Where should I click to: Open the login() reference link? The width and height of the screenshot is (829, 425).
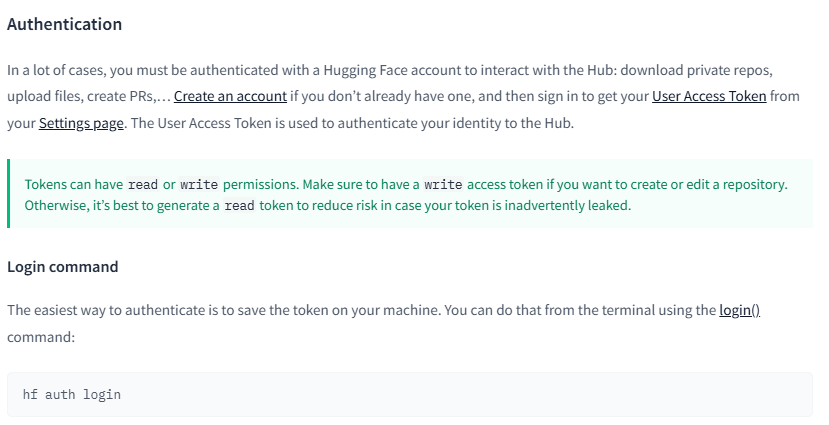click(x=740, y=310)
